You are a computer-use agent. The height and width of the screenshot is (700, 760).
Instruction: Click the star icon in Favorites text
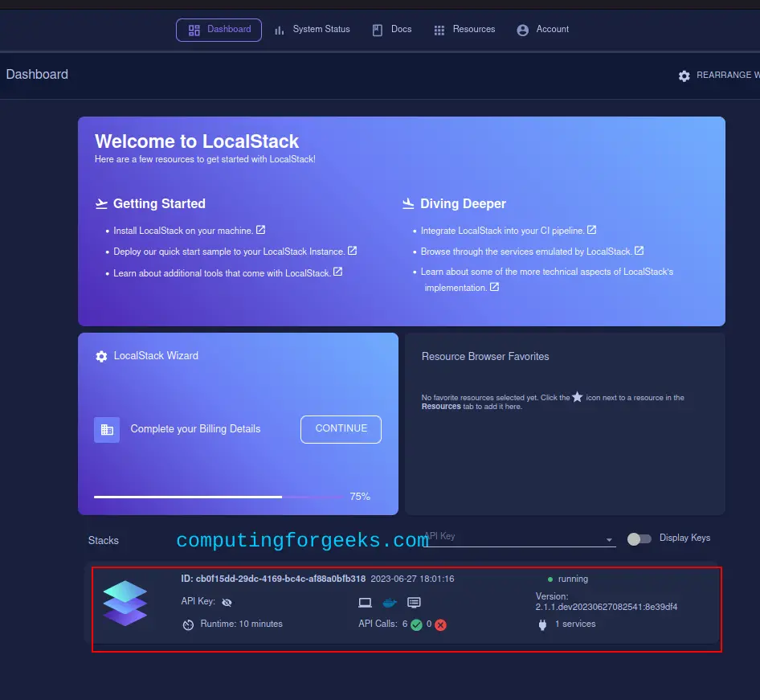point(578,397)
